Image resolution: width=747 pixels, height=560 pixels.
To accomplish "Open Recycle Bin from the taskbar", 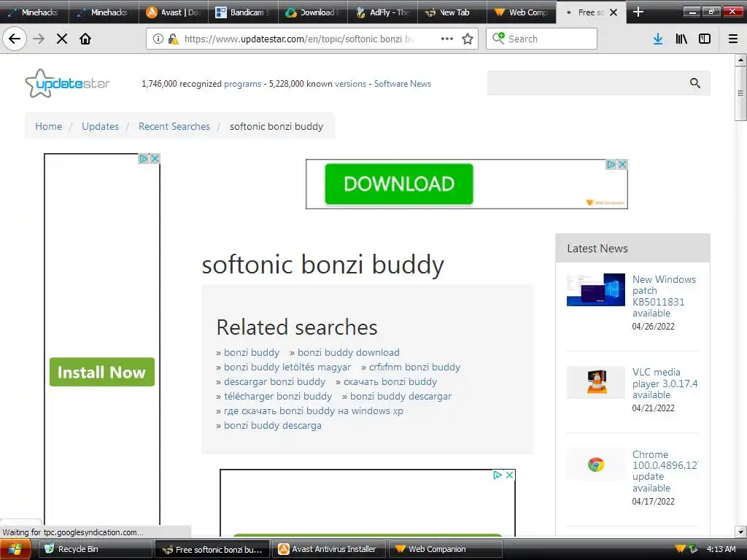I will (x=95, y=549).
